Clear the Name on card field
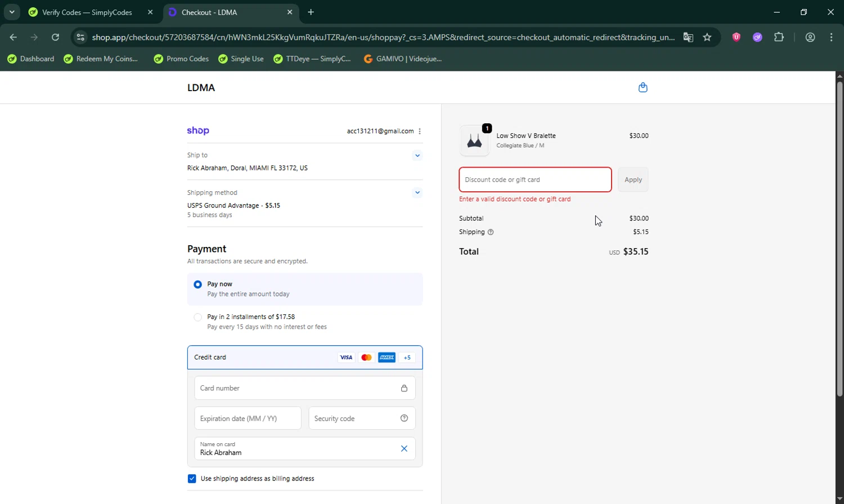The width and height of the screenshot is (844, 504). 404,448
